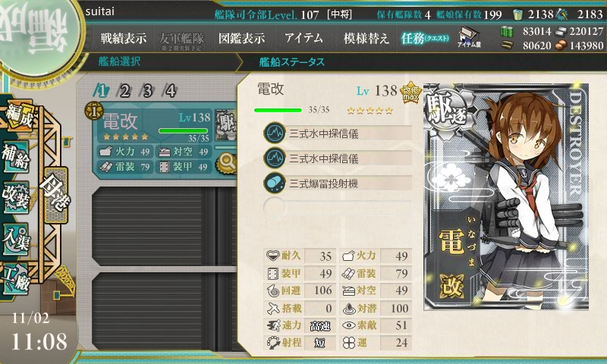Open the 模様替え furniture change menu
Screen dimensions: 607x364
366,38
